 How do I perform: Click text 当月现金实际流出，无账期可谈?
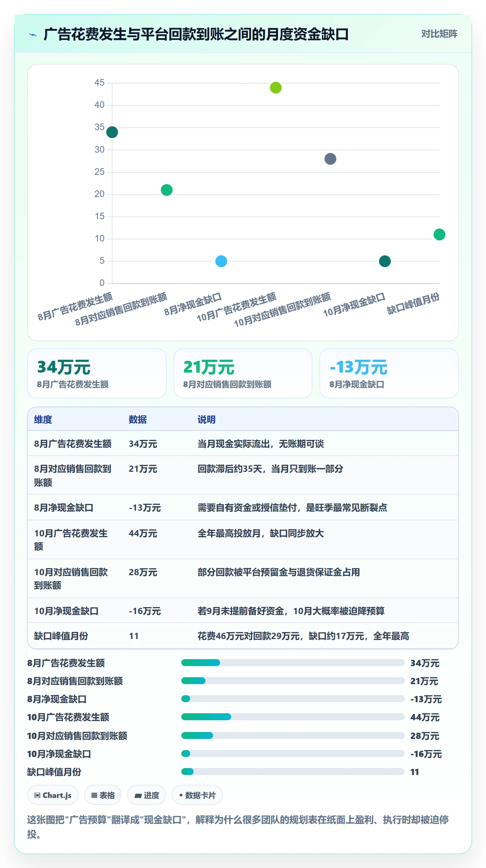click(x=261, y=444)
